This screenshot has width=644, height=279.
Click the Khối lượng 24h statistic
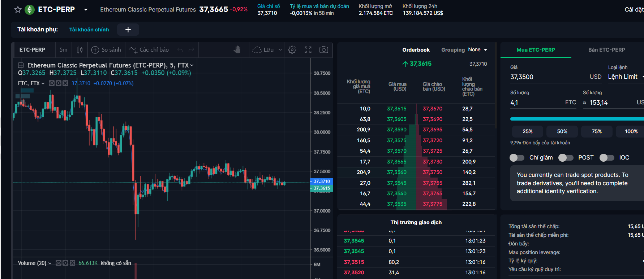tap(423, 10)
